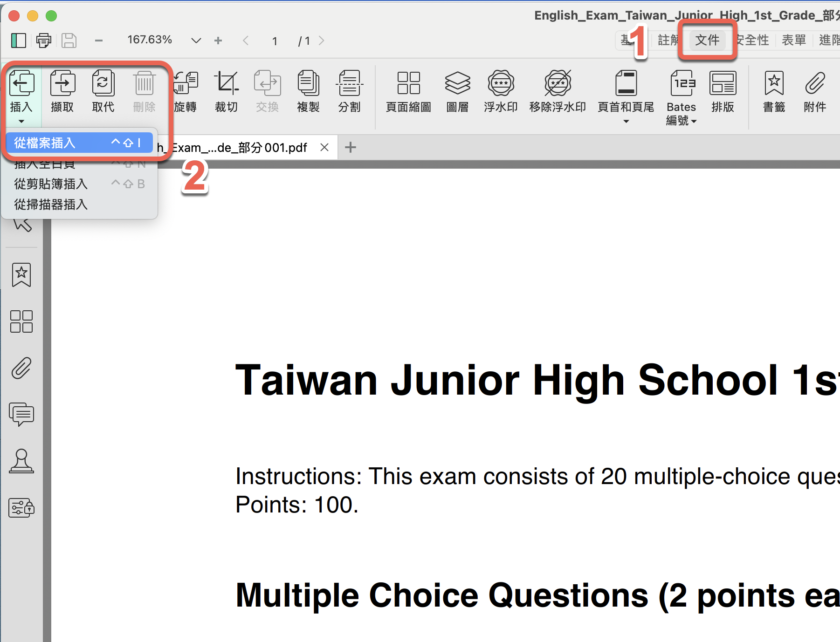Toggle the sidebar panel icon
Image resolution: width=840 pixels, height=642 pixels.
(x=19, y=41)
